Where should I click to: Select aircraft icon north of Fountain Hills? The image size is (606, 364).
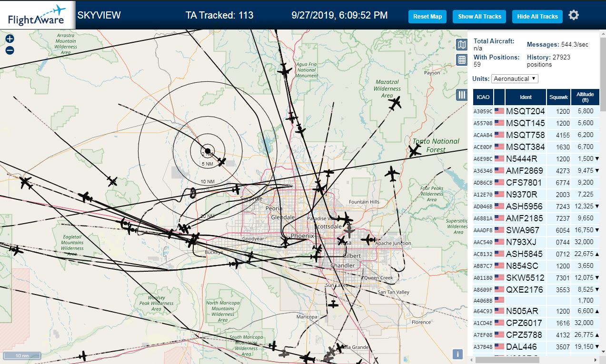coord(392,174)
